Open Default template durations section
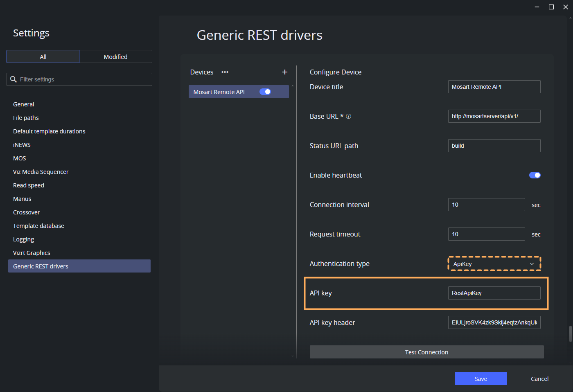Image resolution: width=573 pixels, height=392 pixels. tap(49, 131)
